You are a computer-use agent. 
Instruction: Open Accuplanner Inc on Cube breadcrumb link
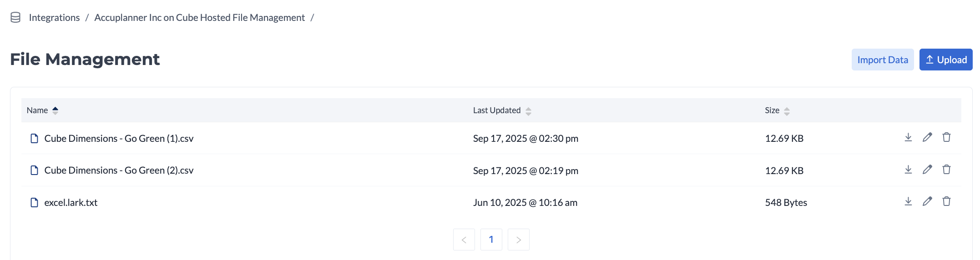tap(199, 18)
